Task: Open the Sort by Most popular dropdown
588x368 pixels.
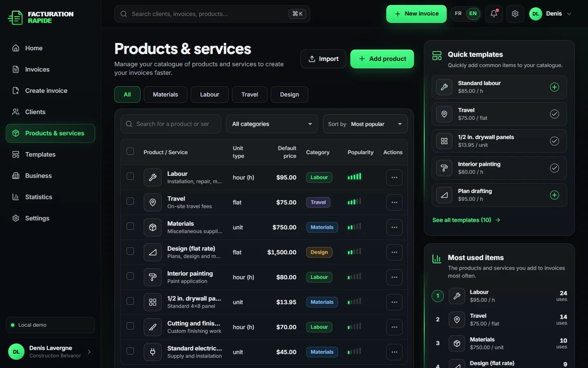Action: tap(365, 124)
